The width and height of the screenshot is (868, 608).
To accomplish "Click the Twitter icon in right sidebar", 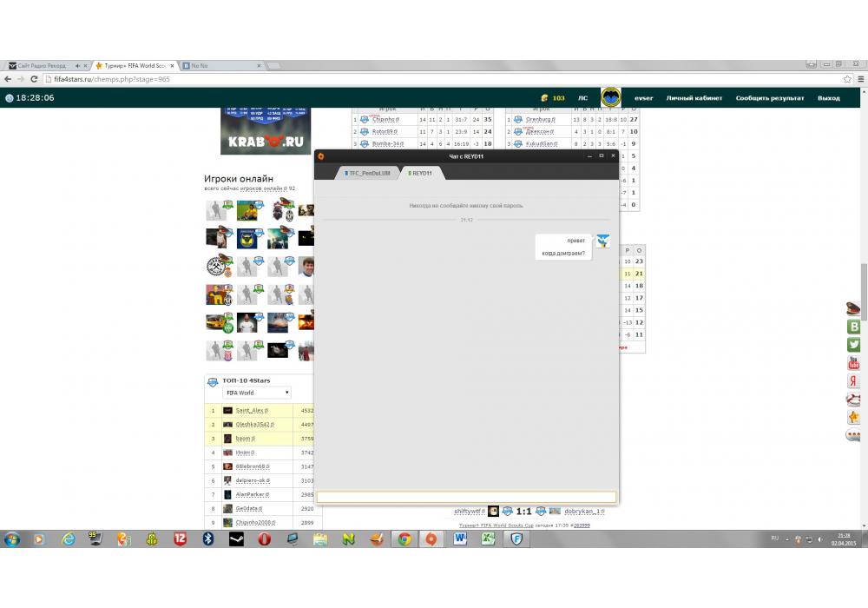I will (853, 345).
